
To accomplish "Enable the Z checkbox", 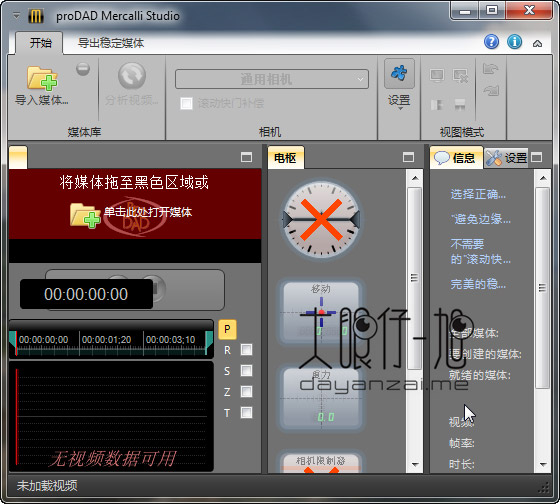I will [x=246, y=391].
